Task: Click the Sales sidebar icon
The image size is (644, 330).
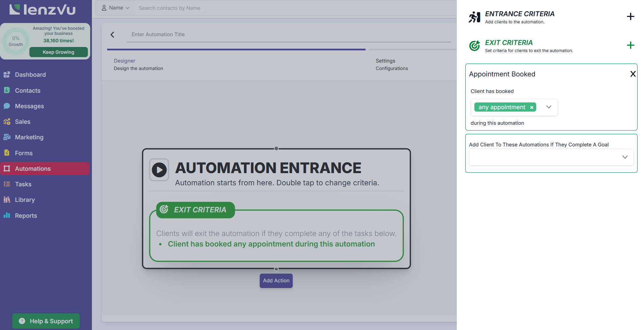Action: [x=7, y=122]
